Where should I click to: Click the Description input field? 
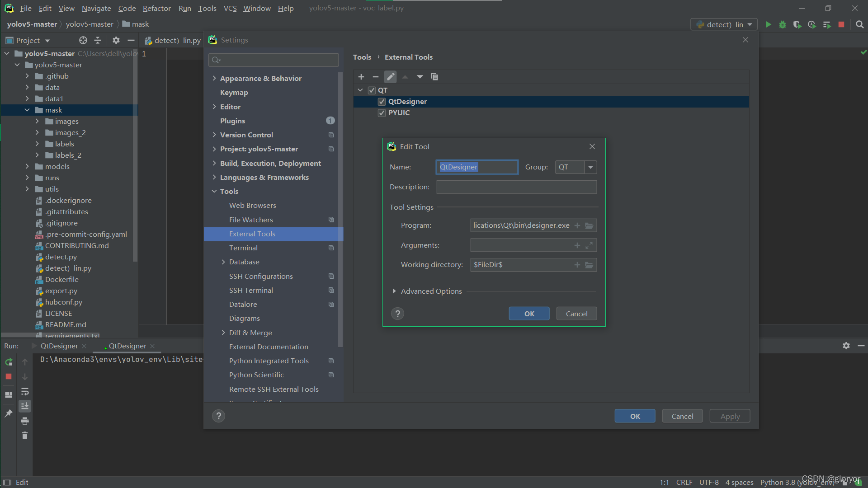(516, 187)
